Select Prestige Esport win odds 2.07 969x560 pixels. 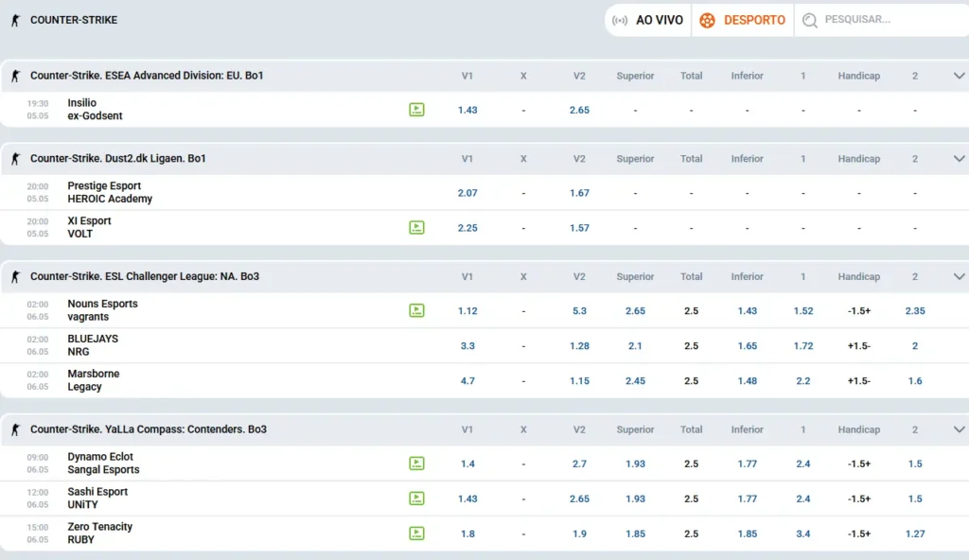coord(467,193)
